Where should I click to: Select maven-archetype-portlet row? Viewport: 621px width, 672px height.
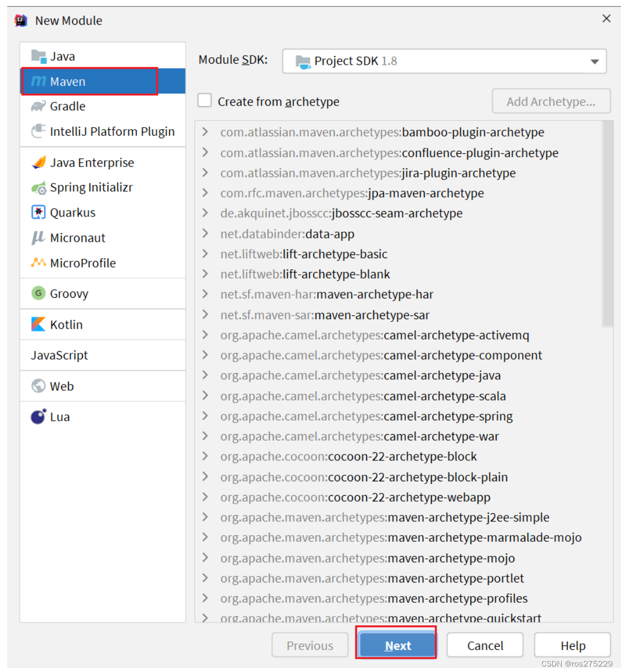[x=399, y=578]
